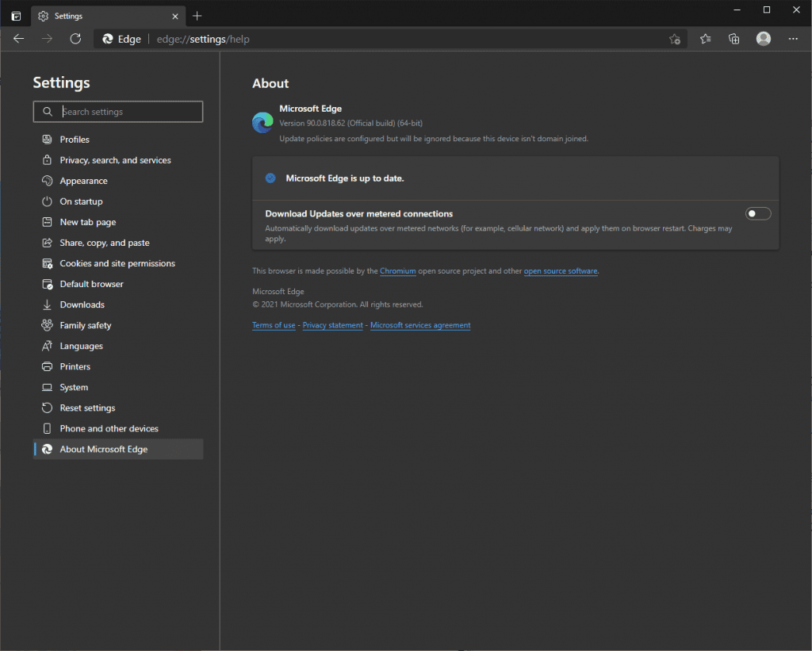The height and width of the screenshot is (651, 812).
Task: Open Downloads settings
Action: pyautogui.click(x=118, y=304)
